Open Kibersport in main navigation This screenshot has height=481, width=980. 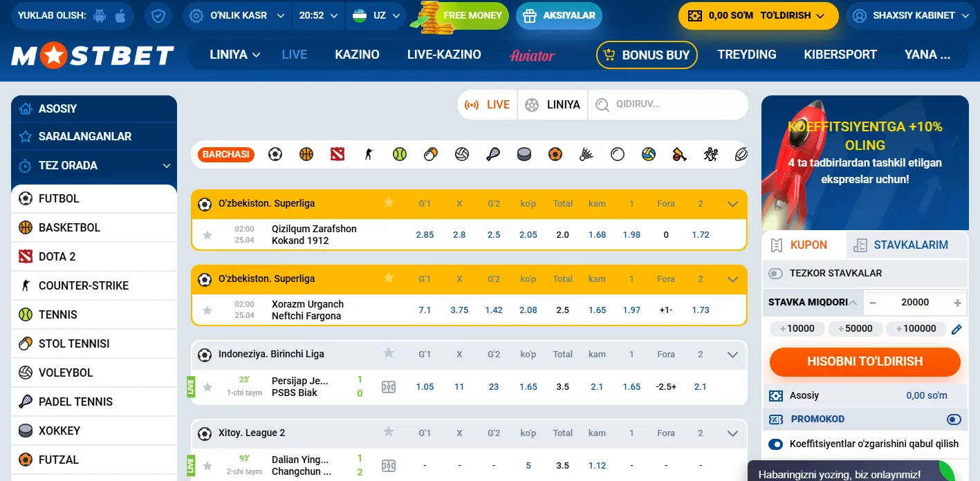click(x=840, y=55)
